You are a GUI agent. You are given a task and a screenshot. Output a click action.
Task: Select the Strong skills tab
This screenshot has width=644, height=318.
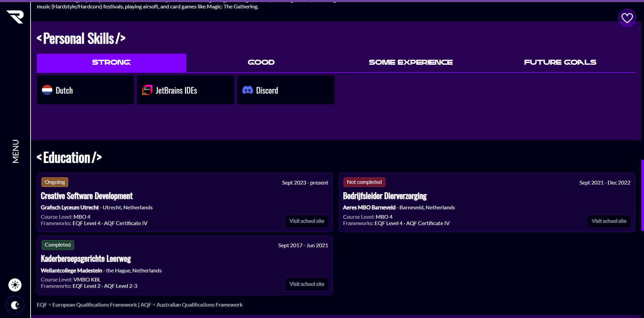pos(111,63)
